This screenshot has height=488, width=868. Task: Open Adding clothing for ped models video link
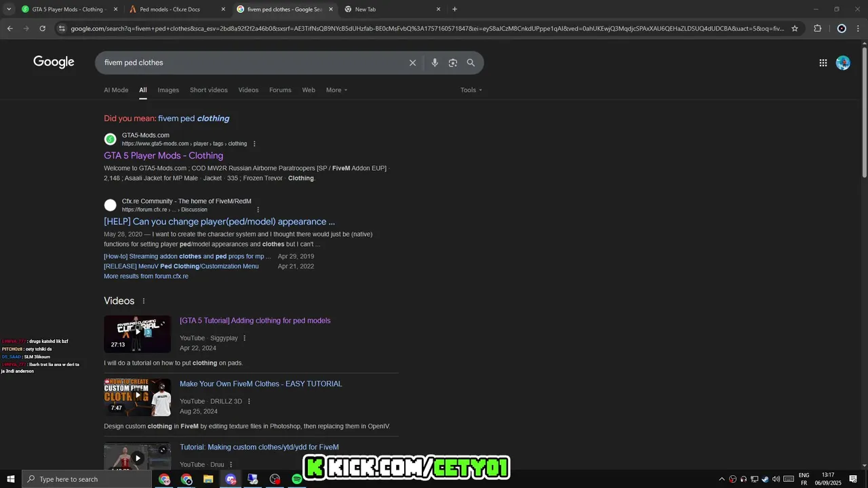click(x=255, y=321)
